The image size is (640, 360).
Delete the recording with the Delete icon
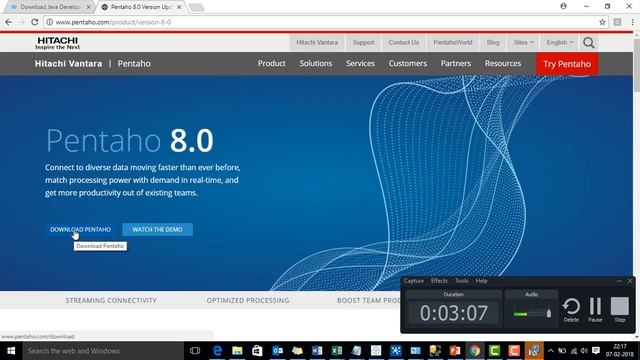(571, 310)
